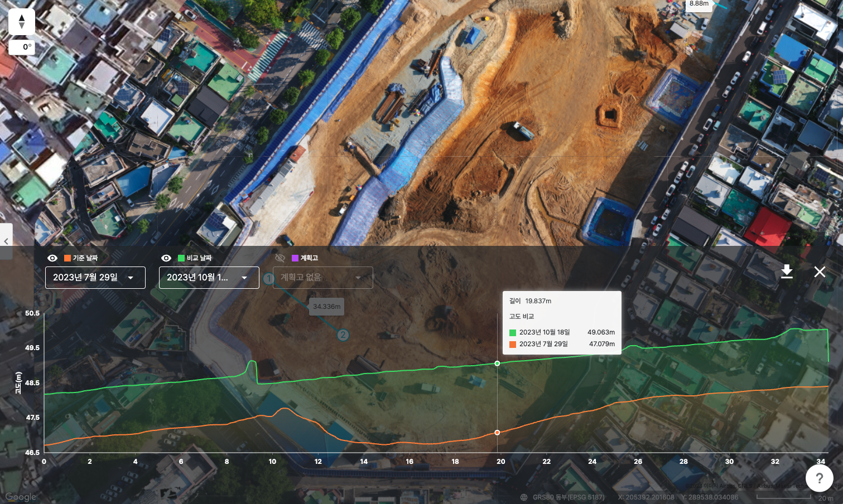843x504 pixels.
Task: Click the orange 기준 날짜 color swatch
Action: [x=68, y=258]
